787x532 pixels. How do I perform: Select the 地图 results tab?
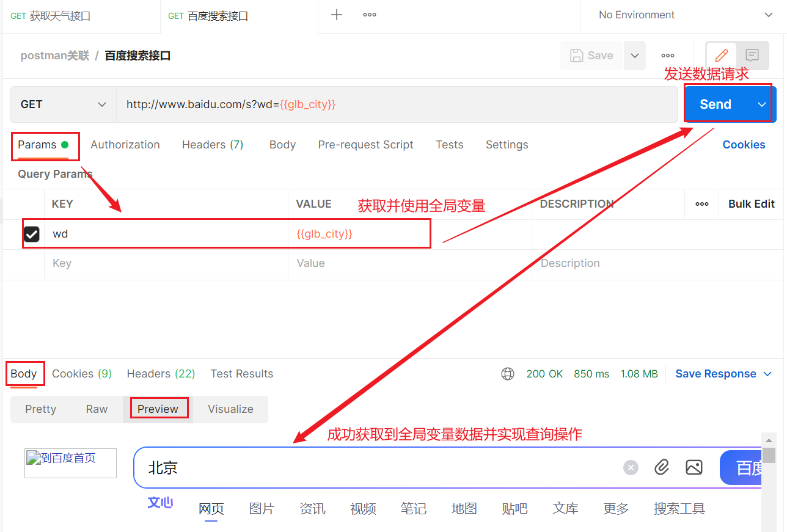464,509
